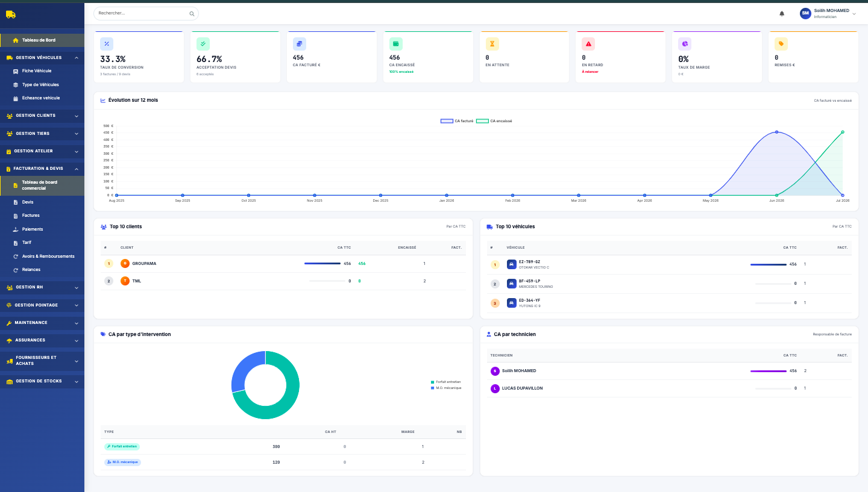Toggle CA facturé legend series

pos(457,121)
